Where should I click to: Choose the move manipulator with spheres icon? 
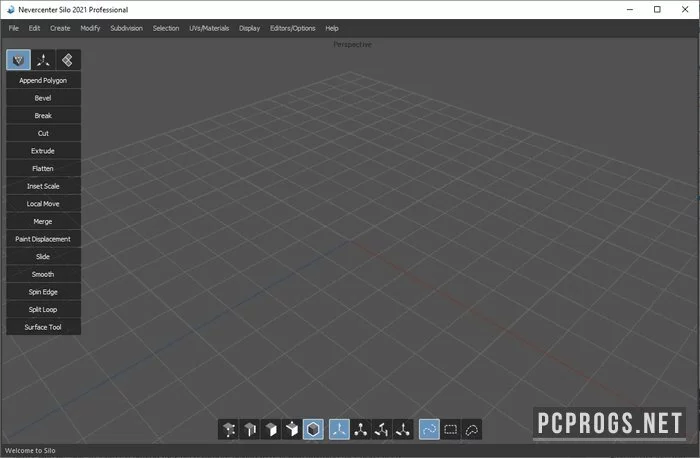tap(361, 429)
